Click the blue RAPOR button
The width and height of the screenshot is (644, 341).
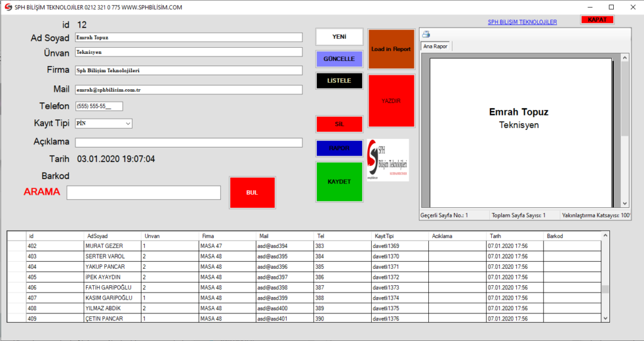(340, 148)
